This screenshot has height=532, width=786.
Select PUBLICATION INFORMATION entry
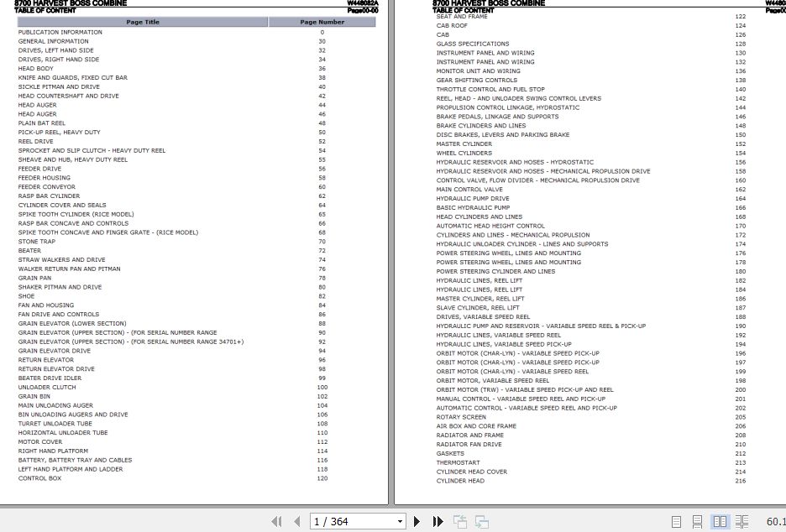60,32
